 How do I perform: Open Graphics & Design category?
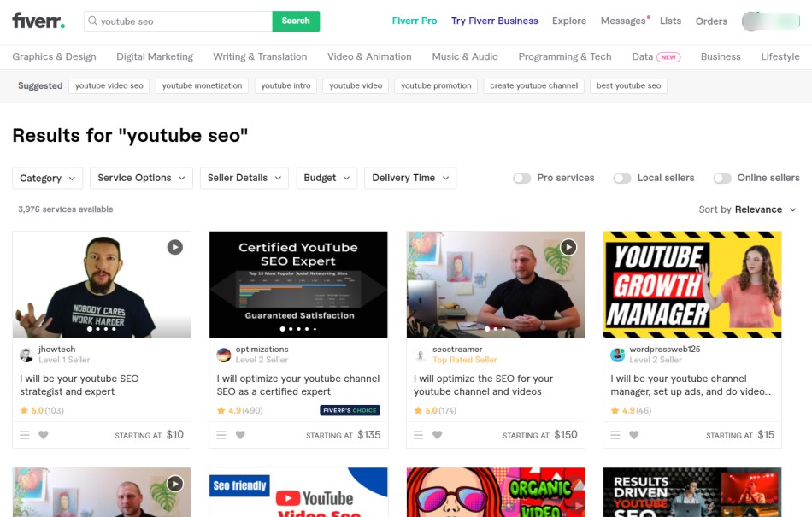55,57
